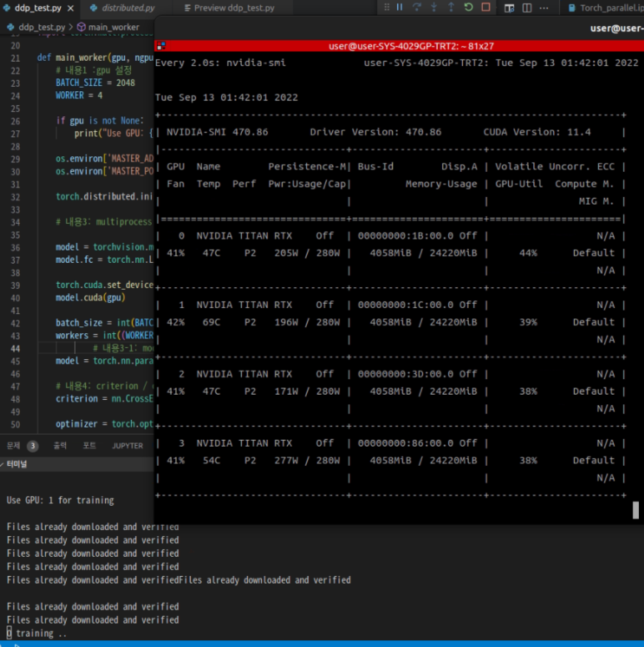The image size is (644, 647).
Task: Click 'NVIDIA-SMI 470.86' in the terminal
Action: click(x=218, y=132)
